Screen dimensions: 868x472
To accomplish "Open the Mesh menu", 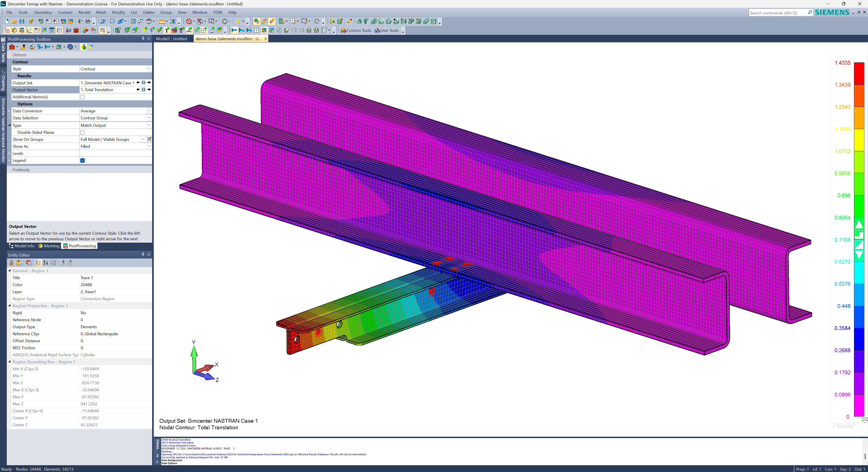I will (x=101, y=12).
